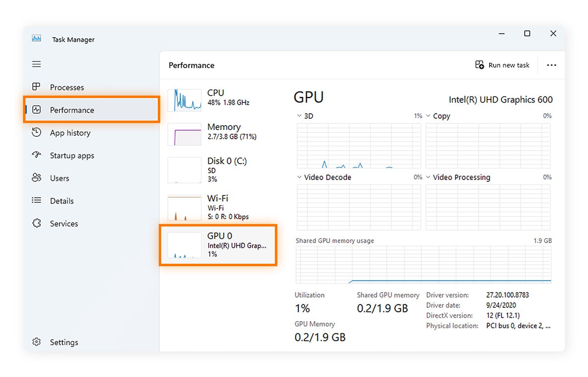Click the Performance graph icon in sidebar
The height and width of the screenshot is (377, 588).
[36, 110]
